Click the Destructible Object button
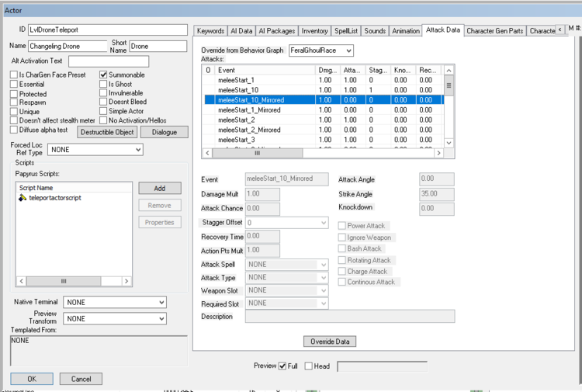The height and width of the screenshot is (392, 582). (107, 132)
